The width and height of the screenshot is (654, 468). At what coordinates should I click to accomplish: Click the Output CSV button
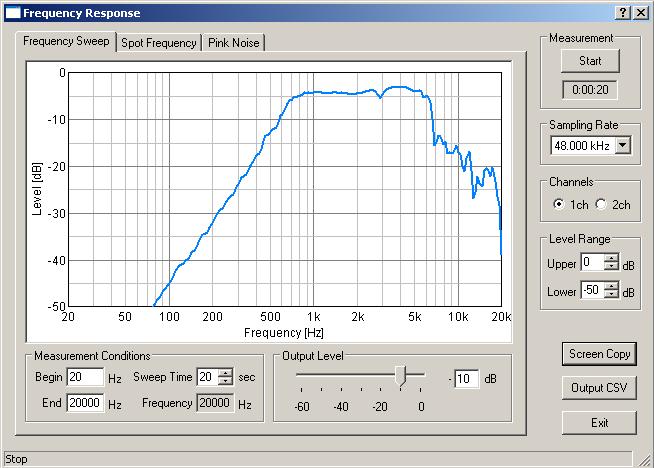tap(599, 388)
